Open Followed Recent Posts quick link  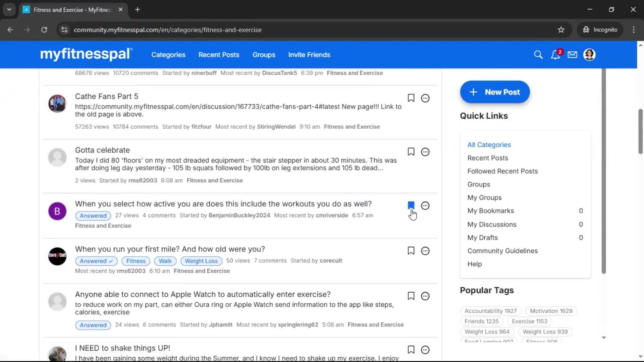[502, 171]
